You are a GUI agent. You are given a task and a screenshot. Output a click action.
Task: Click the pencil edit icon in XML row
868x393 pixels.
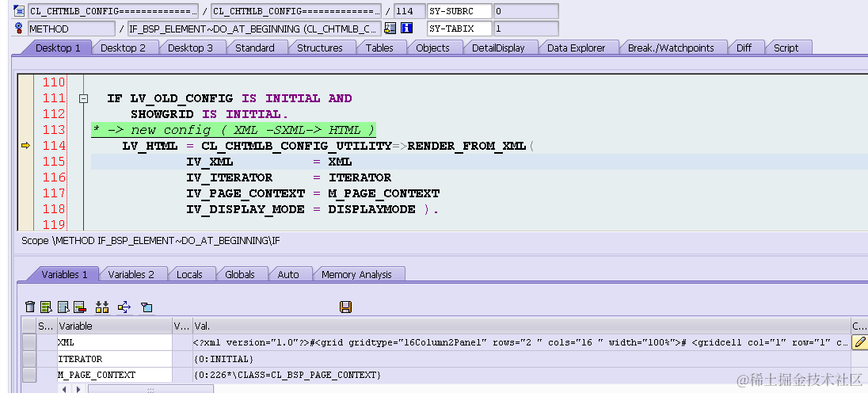point(860,342)
